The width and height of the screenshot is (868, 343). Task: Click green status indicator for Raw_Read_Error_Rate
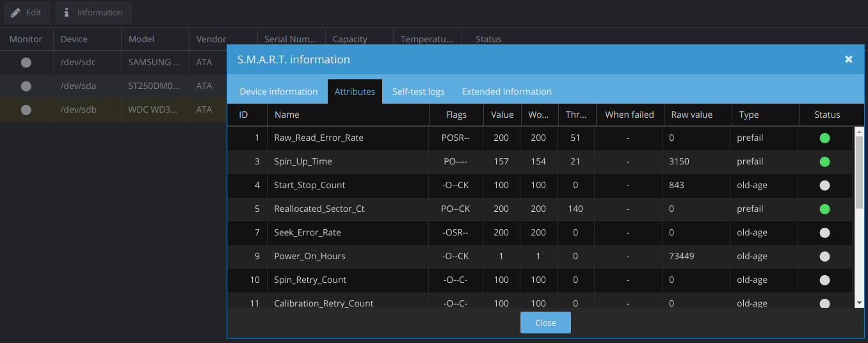pyautogui.click(x=824, y=138)
